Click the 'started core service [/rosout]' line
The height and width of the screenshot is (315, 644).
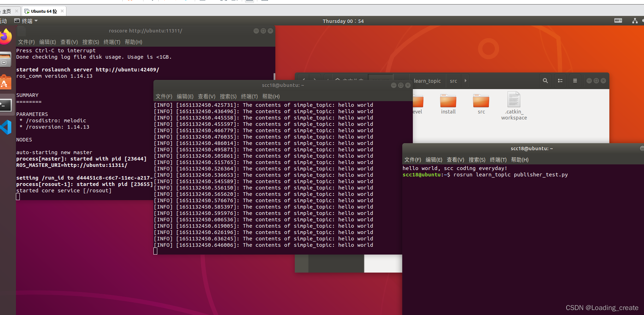[x=64, y=191]
